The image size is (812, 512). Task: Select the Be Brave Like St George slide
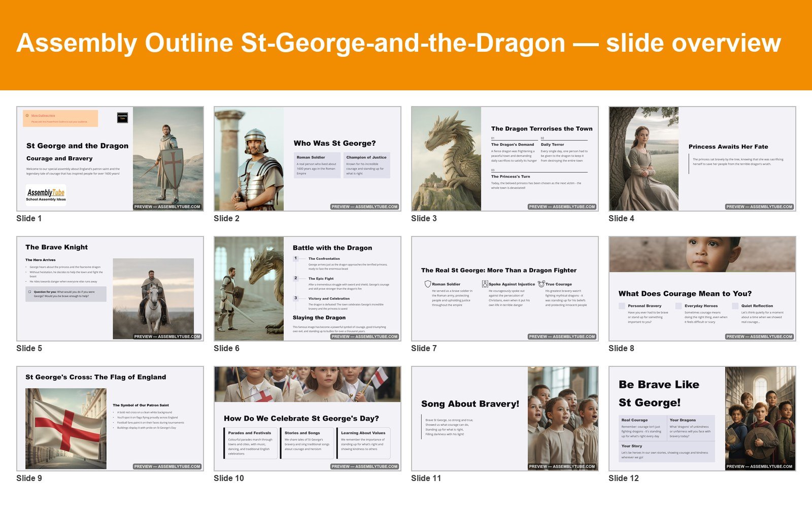click(x=702, y=419)
